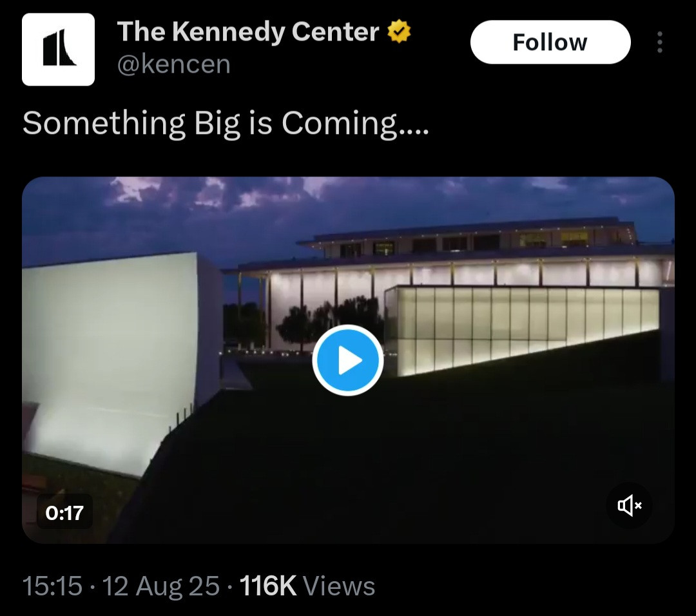
Task: Select the 'Something Big is Coming....' post text
Action: pyautogui.click(x=226, y=123)
